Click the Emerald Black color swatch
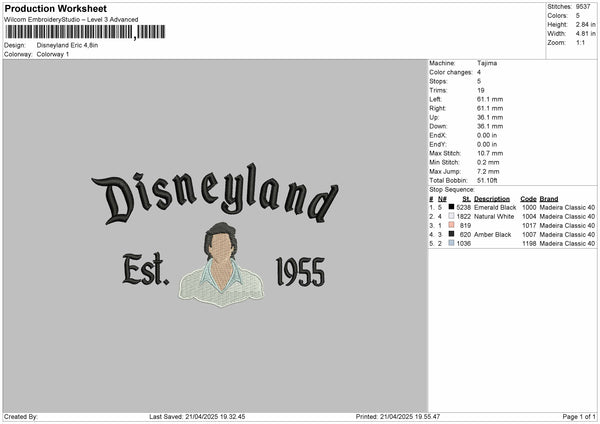 (451, 207)
